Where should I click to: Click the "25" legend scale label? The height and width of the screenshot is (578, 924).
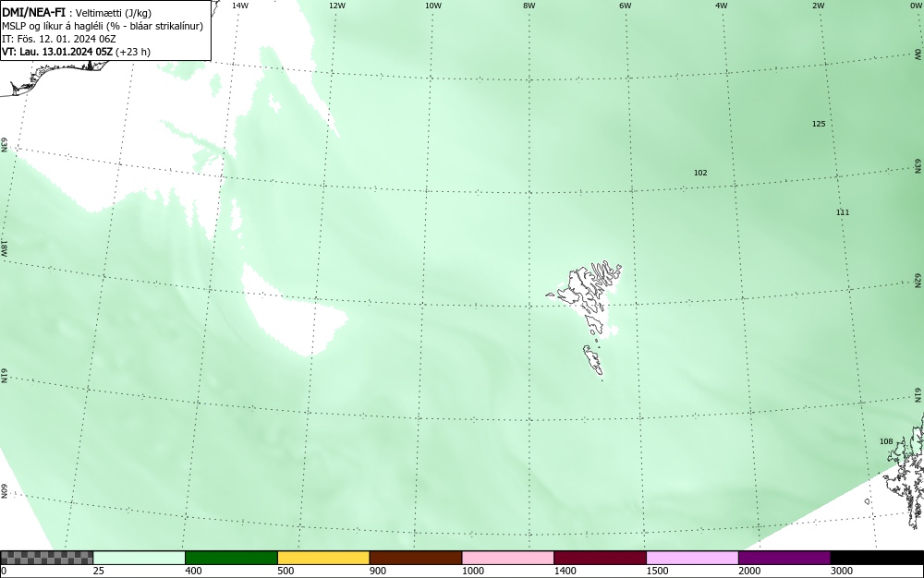99,571
